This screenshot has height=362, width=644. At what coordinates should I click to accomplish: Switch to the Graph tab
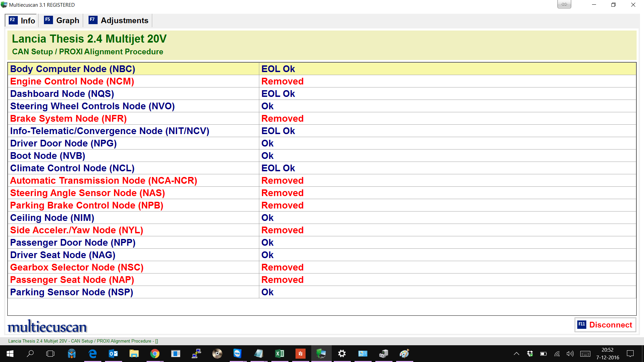click(62, 20)
